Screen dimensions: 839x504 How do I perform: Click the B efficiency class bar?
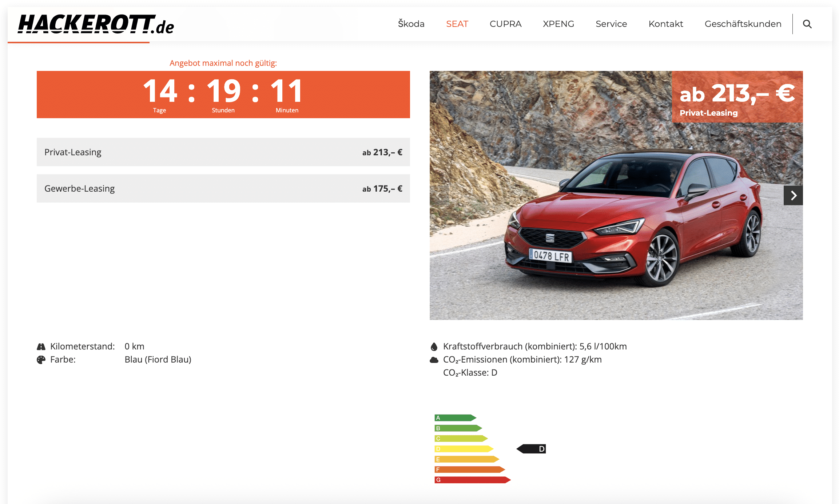458,428
